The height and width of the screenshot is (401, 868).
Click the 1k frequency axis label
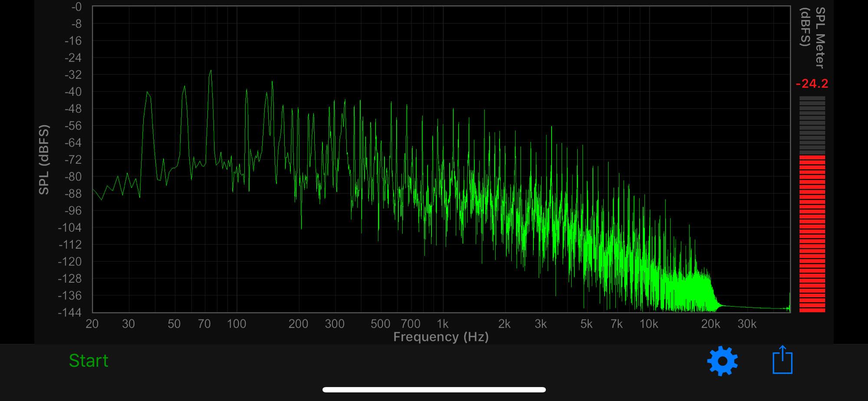(442, 324)
